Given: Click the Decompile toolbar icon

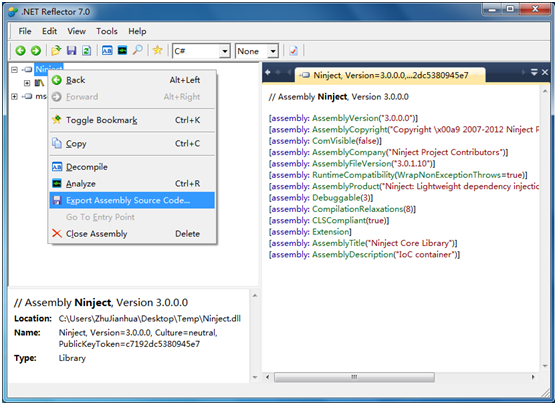Looking at the screenshot, I should 107,51.
